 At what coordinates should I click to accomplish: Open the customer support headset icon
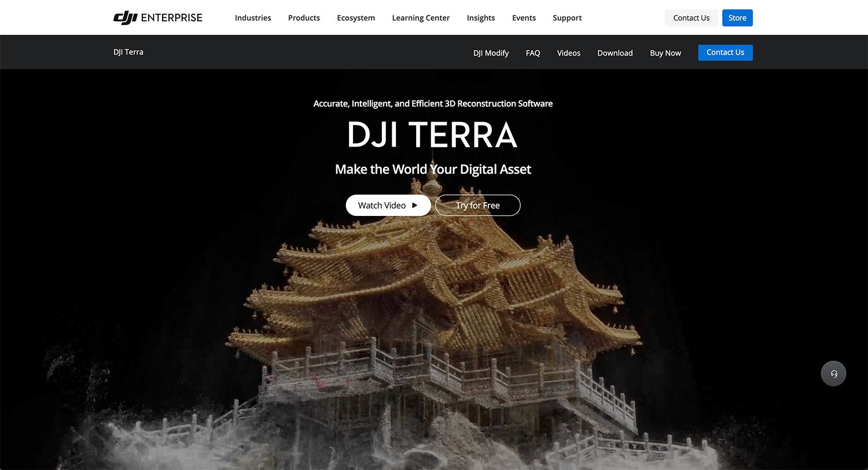(x=833, y=373)
